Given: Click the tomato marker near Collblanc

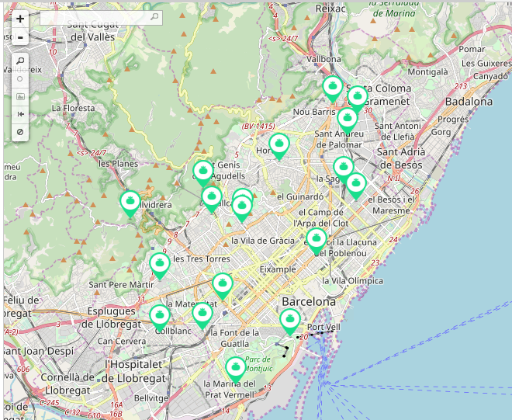Looking at the screenshot, I should click(160, 316).
